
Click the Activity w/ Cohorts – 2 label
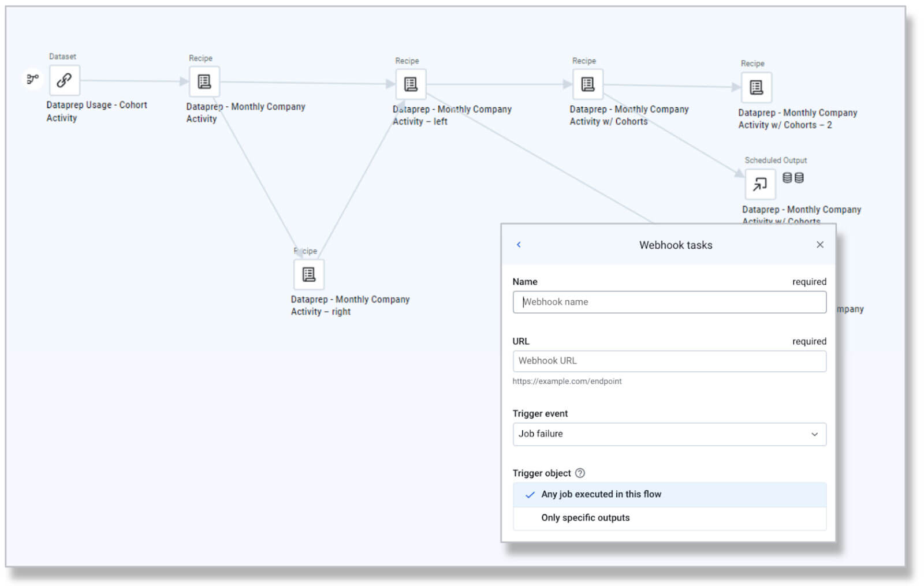point(798,119)
